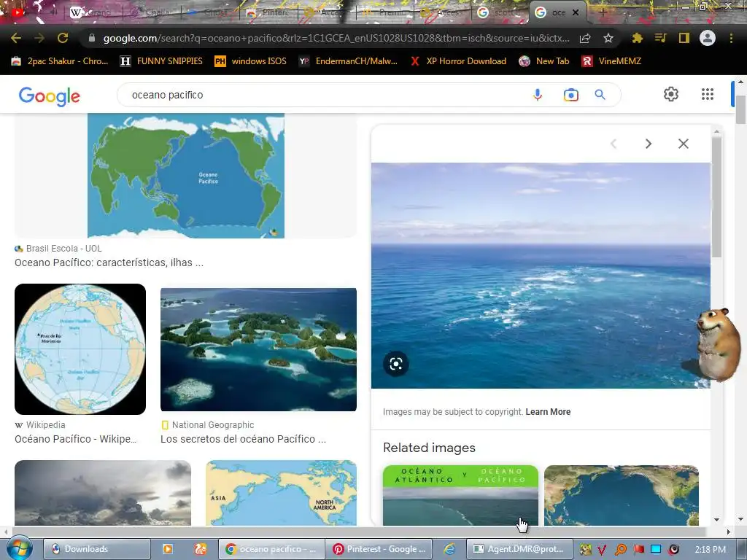This screenshot has width=747, height=560.
Task: Open the Wikipedia globe map thumbnail
Action: pos(80,349)
